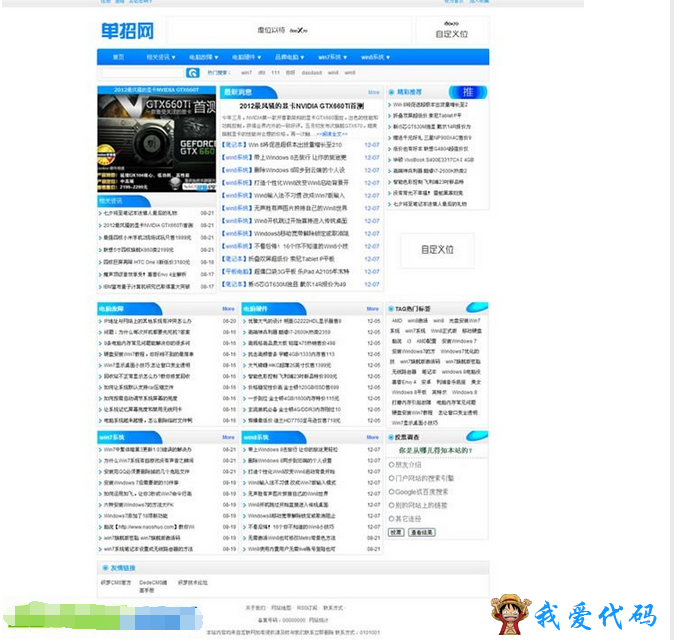
Task: Click the AMD tag in TAG热门标签
Action: click(x=397, y=321)
